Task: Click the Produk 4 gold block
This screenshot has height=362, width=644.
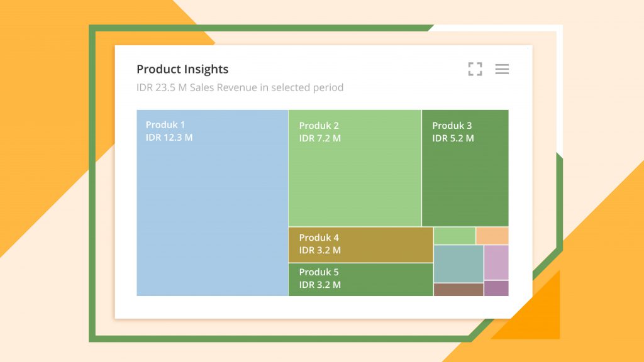Action: pos(360,245)
